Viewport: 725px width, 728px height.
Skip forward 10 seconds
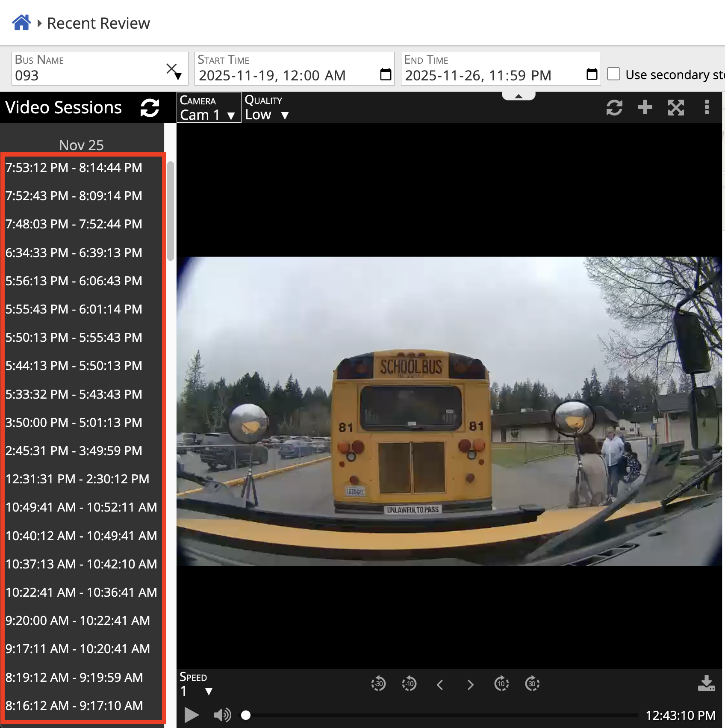pyautogui.click(x=501, y=684)
